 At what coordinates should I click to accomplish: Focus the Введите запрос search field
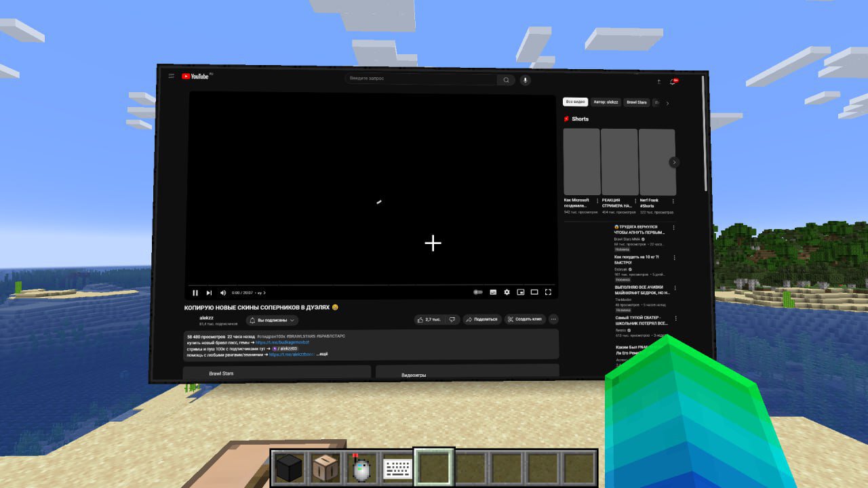click(421, 79)
